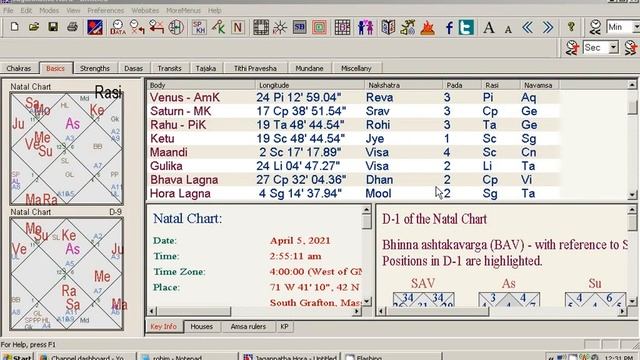Click the clock with long back arrow icon
640x360 pixels.
tap(157, 27)
